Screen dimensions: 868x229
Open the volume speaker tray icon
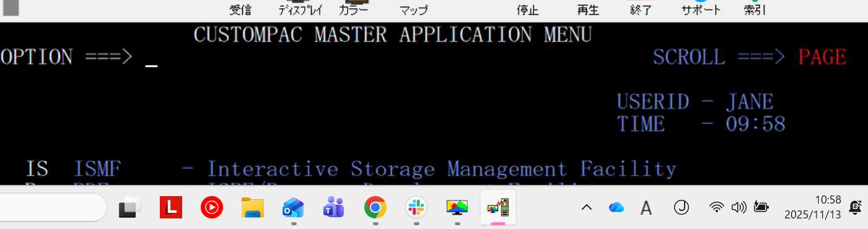point(739,207)
